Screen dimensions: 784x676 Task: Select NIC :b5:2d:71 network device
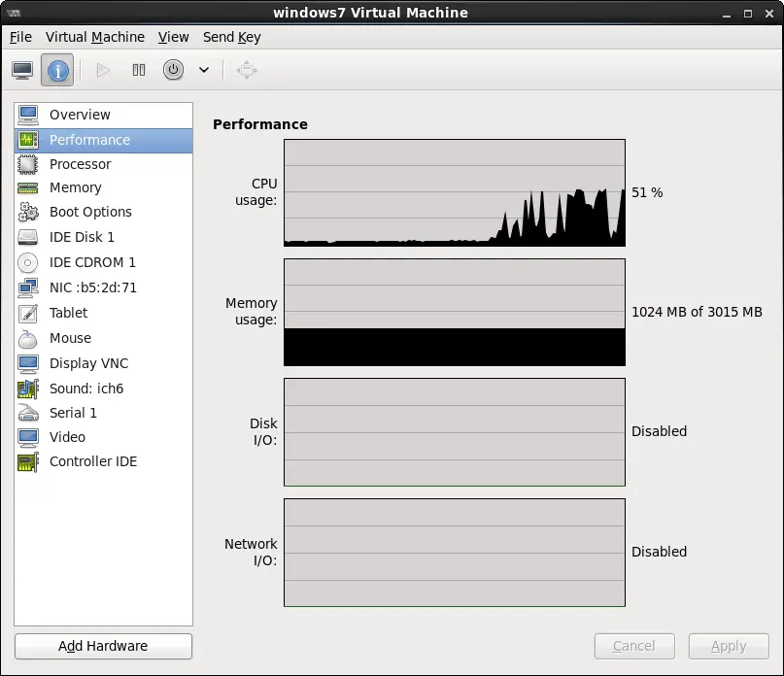click(x=92, y=287)
